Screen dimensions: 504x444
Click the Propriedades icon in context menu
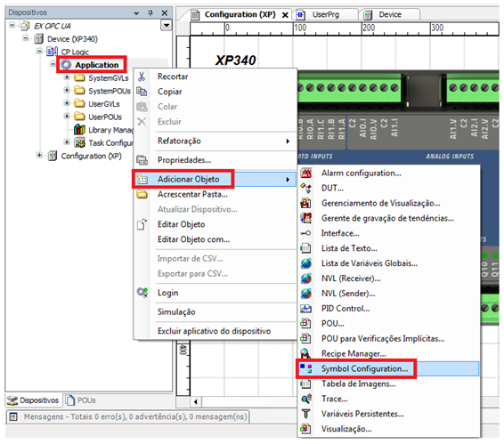[142, 160]
